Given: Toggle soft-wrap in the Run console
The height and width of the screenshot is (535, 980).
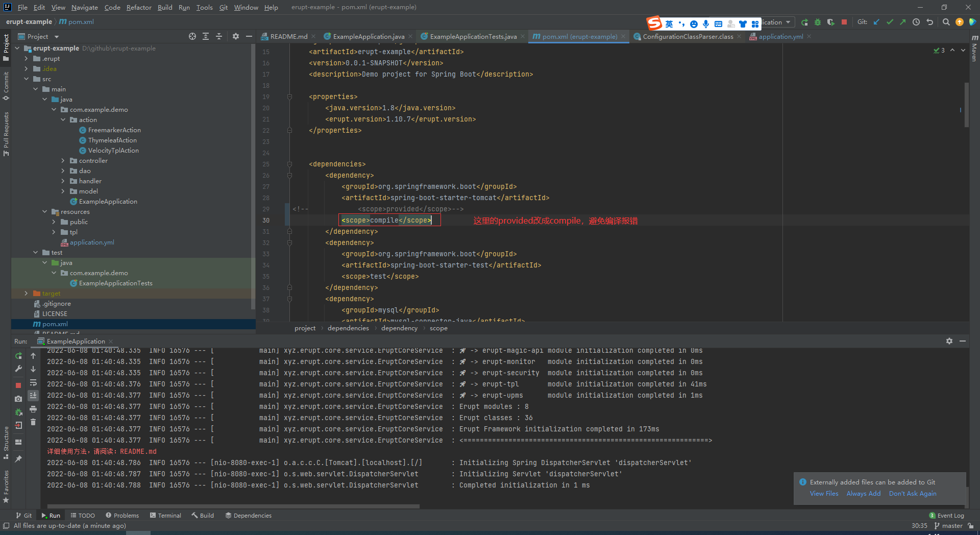Looking at the screenshot, I should coord(33,383).
